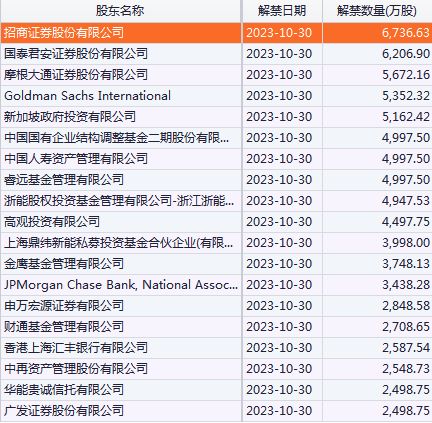Click quantity value 6,206.90

(x=406, y=54)
